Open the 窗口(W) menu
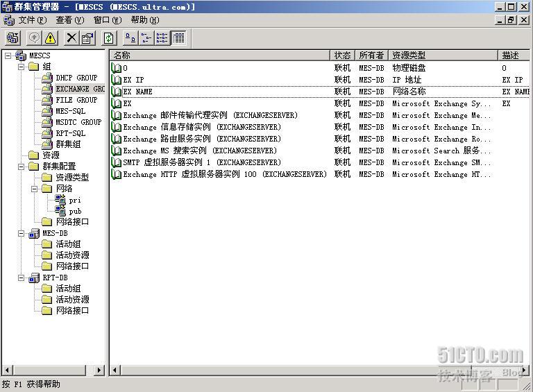 (108, 20)
